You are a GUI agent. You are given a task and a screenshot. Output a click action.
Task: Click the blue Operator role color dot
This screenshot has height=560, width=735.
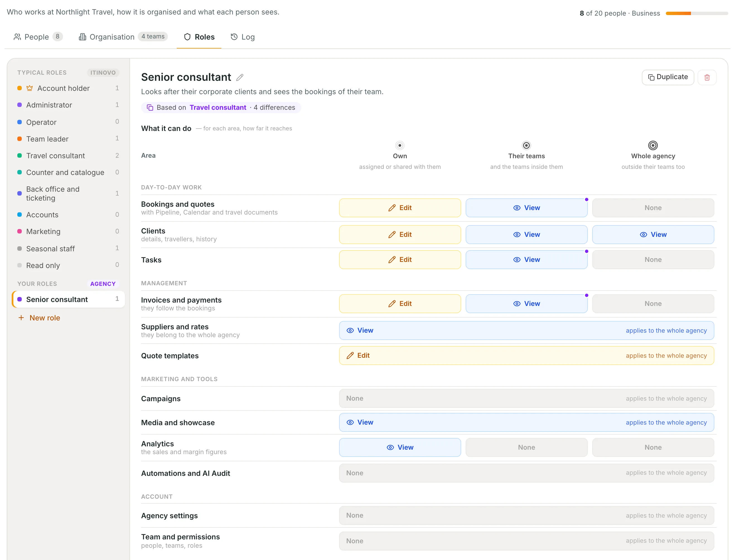[19, 122]
